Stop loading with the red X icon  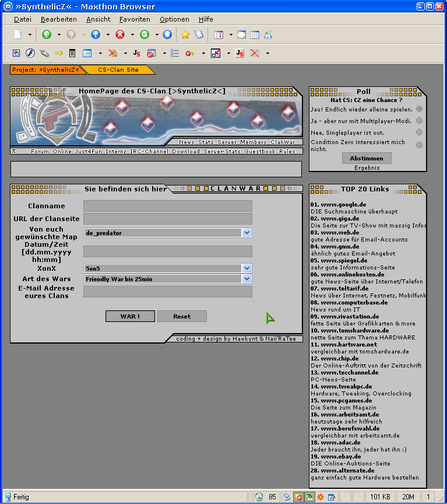120,35
